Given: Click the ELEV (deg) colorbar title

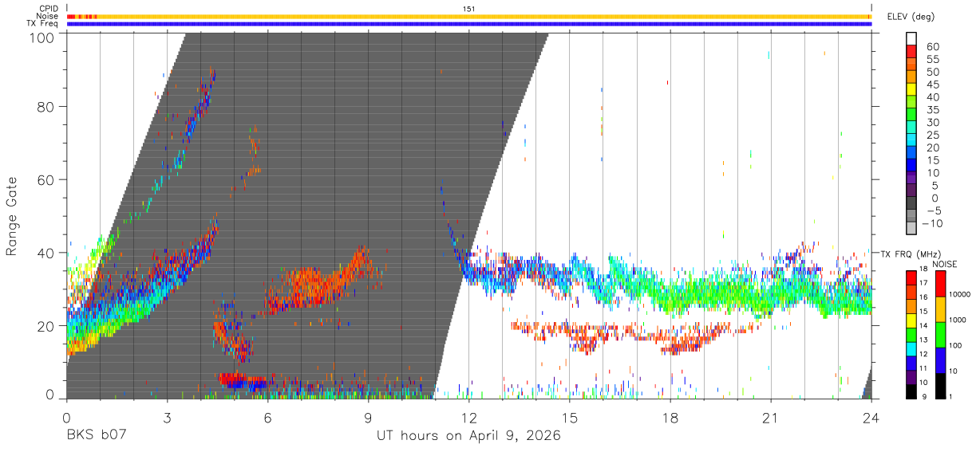Looking at the screenshot, I should point(911,17).
